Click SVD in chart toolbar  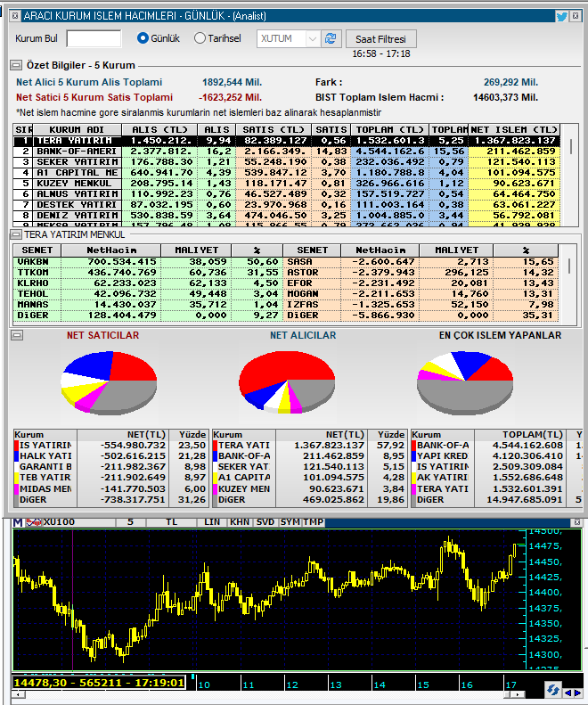265,522
